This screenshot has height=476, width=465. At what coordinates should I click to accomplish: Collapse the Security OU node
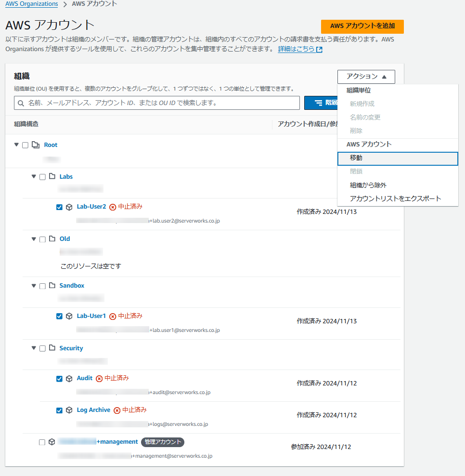(34, 348)
